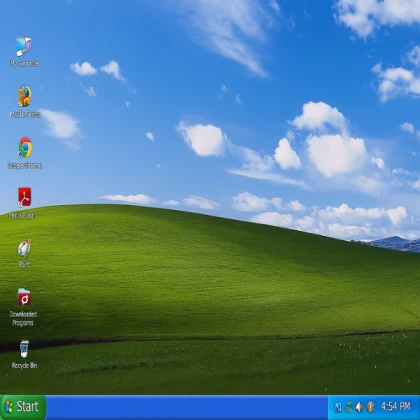420x420 pixels.
Task: Open the My Computer desktop icon
Action: click(x=24, y=46)
